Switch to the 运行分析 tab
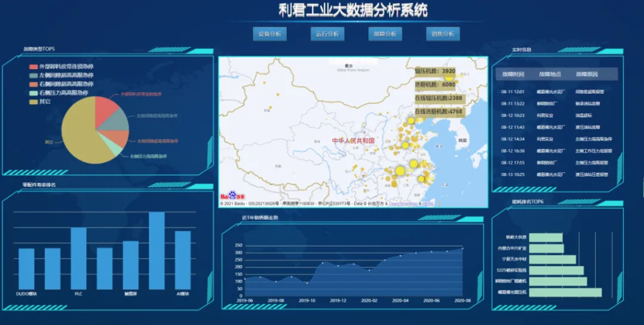This screenshot has width=644, height=325. [327, 34]
